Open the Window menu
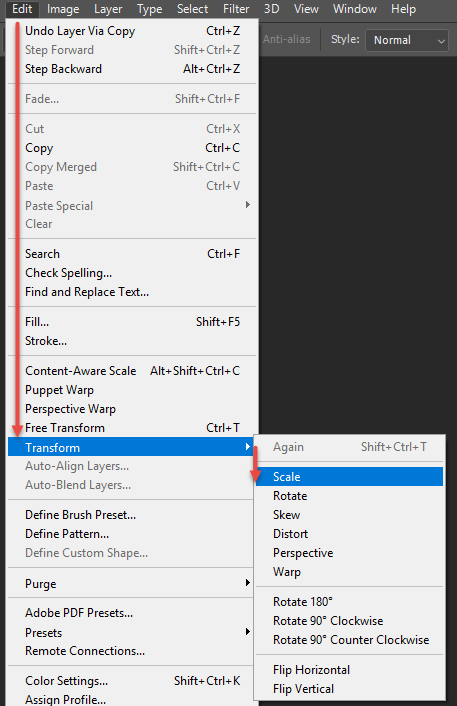Image resolution: width=457 pixels, height=706 pixels. coord(355,9)
